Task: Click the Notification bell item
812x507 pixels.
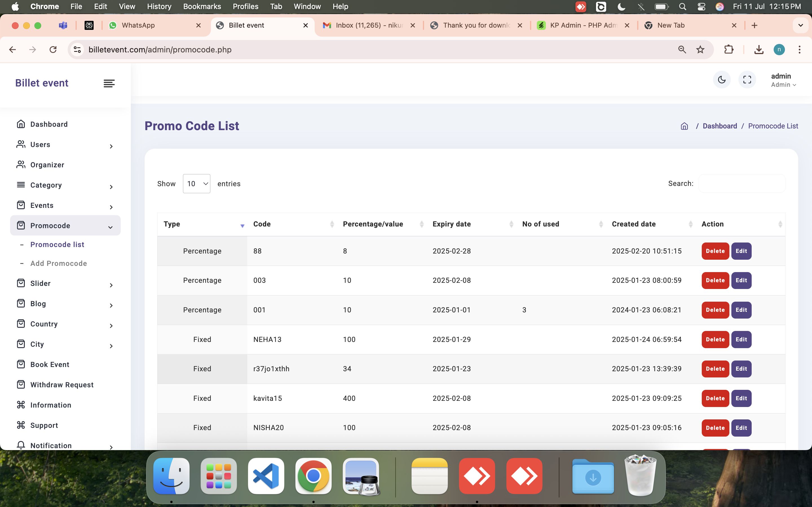Action: [51, 445]
